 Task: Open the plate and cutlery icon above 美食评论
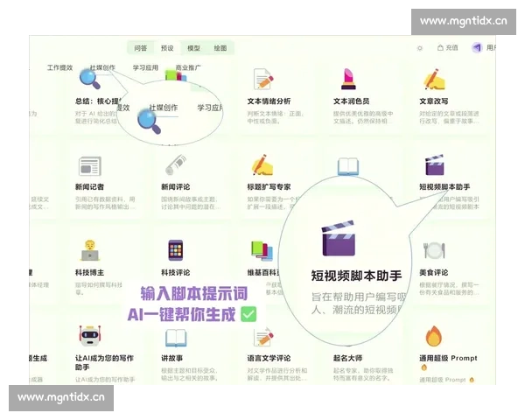pos(435,250)
